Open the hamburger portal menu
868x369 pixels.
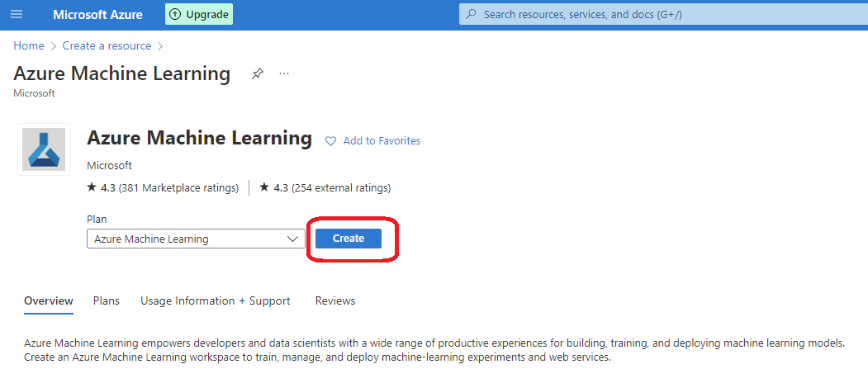[x=17, y=14]
